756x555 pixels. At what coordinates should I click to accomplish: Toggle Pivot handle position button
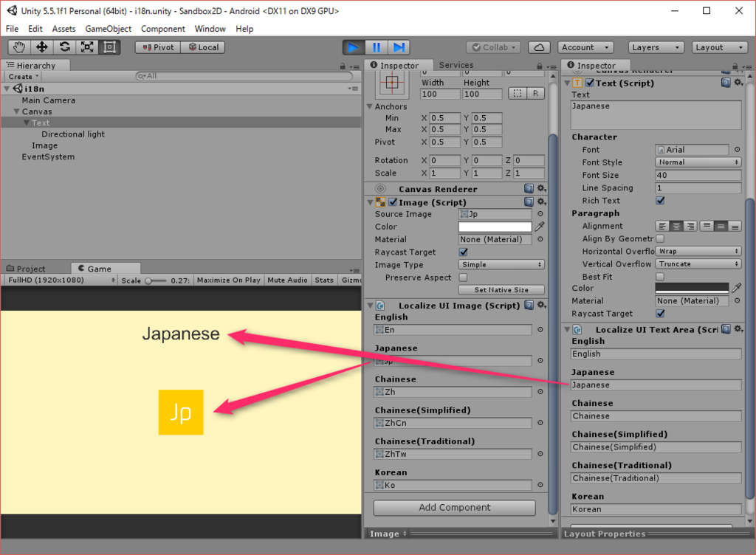click(x=158, y=47)
